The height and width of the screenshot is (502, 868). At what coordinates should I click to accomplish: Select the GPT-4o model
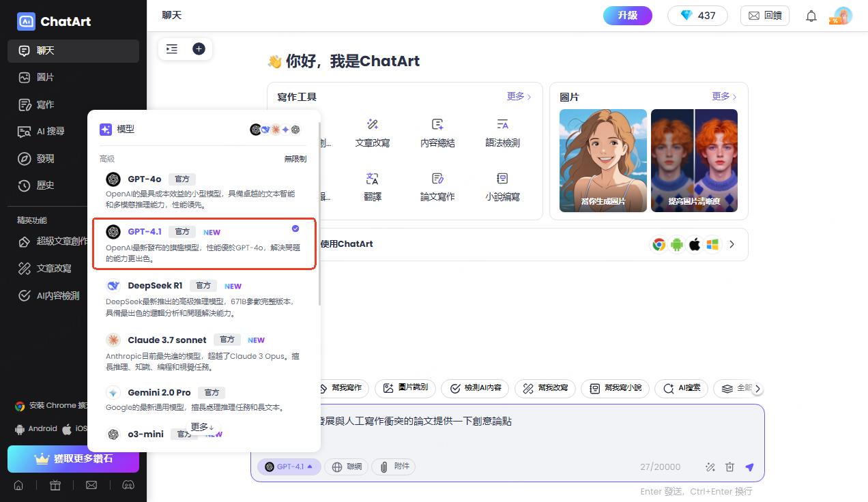(x=204, y=190)
